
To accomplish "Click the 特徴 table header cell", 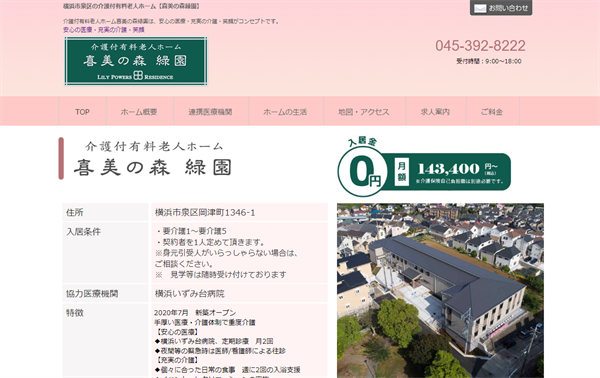I will [x=105, y=340].
